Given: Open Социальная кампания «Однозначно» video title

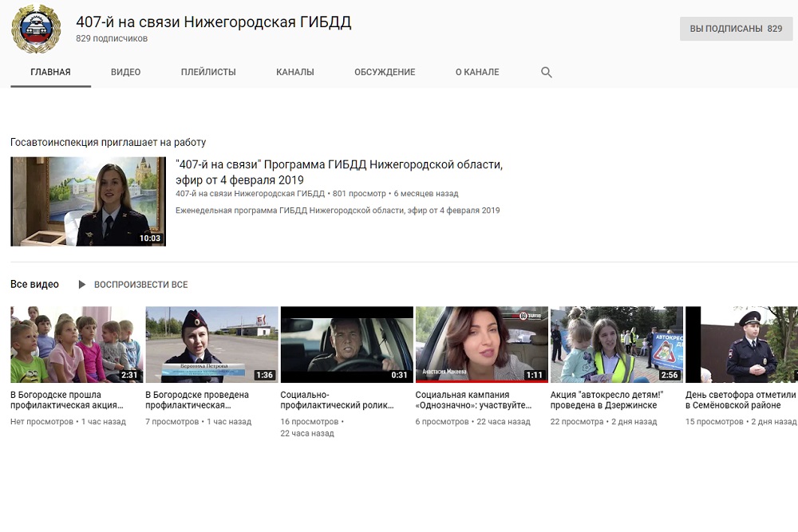Looking at the screenshot, I should [x=473, y=400].
